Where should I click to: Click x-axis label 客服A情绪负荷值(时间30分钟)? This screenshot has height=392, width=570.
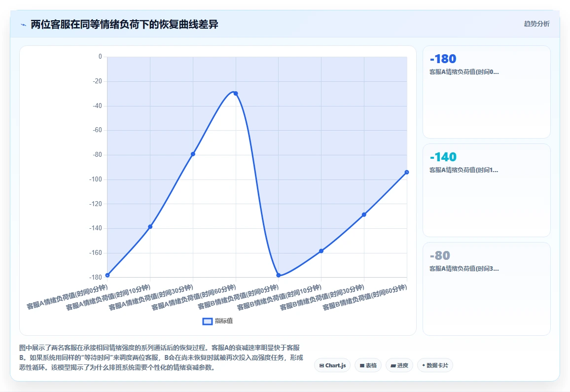tap(151, 298)
